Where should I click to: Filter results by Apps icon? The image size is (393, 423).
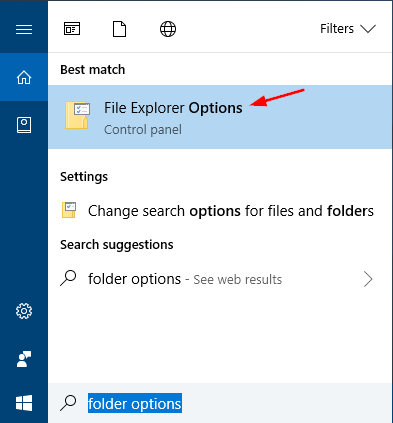(72, 29)
